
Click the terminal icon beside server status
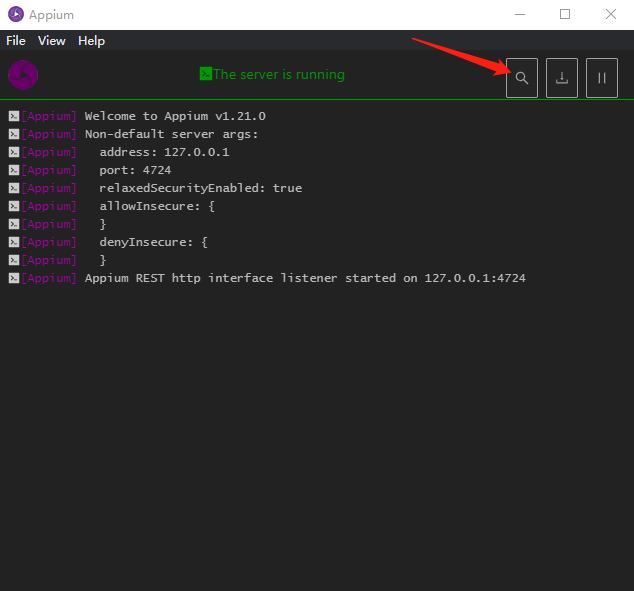tap(205, 74)
